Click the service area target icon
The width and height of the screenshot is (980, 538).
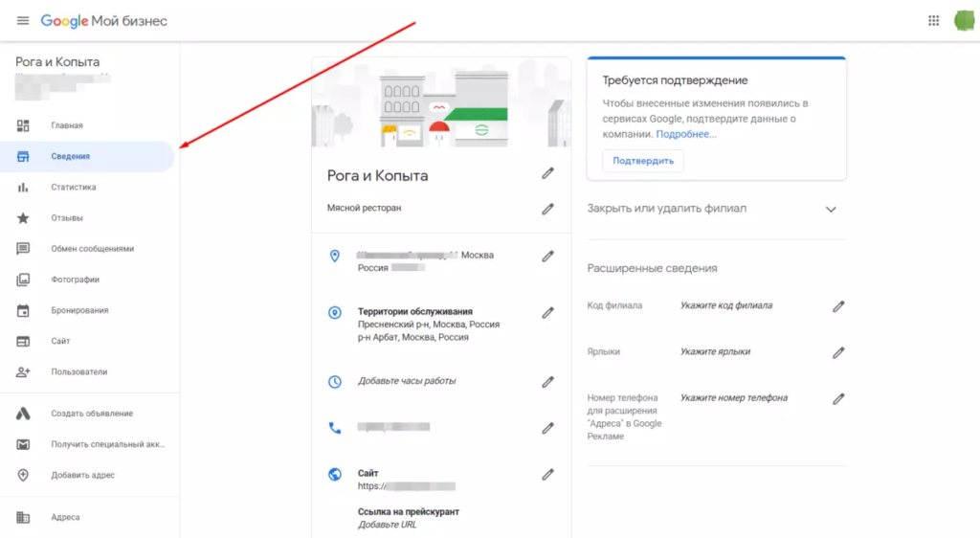point(335,312)
